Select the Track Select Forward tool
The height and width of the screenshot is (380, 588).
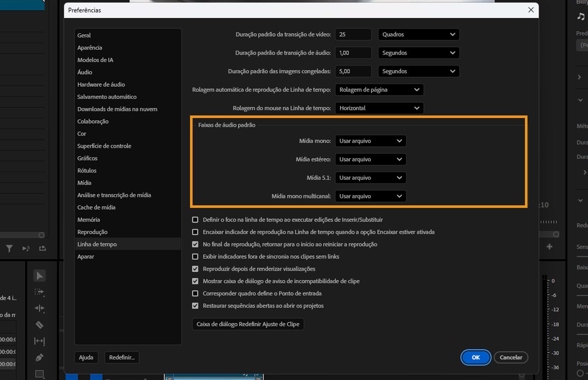click(x=39, y=292)
